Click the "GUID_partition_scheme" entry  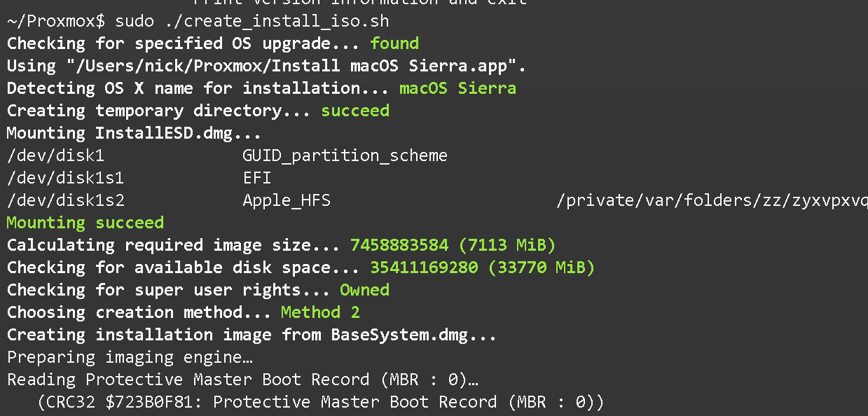[345, 155]
